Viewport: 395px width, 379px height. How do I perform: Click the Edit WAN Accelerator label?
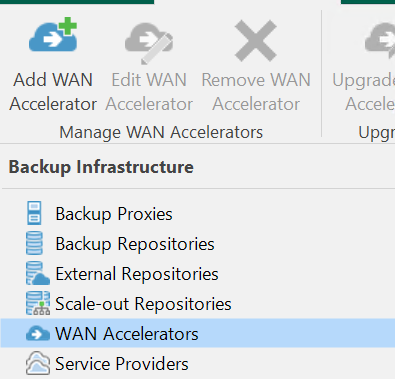point(149,92)
